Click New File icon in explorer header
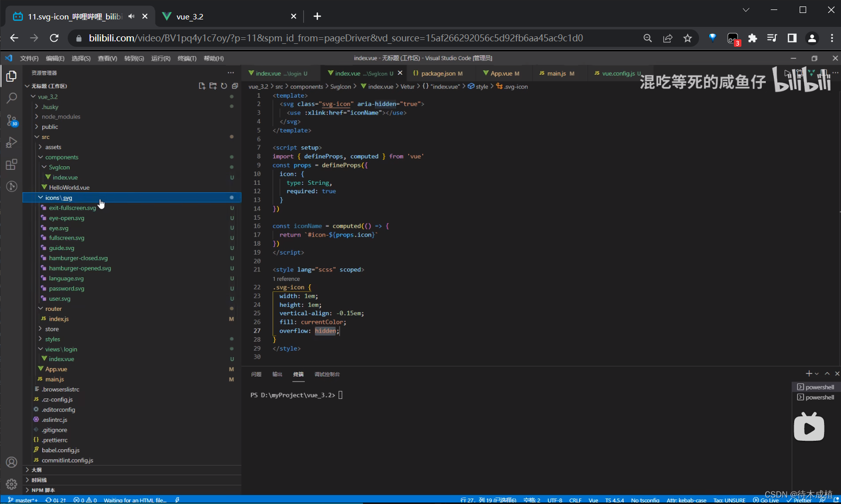The image size is (841, 504). pos(202,86)
